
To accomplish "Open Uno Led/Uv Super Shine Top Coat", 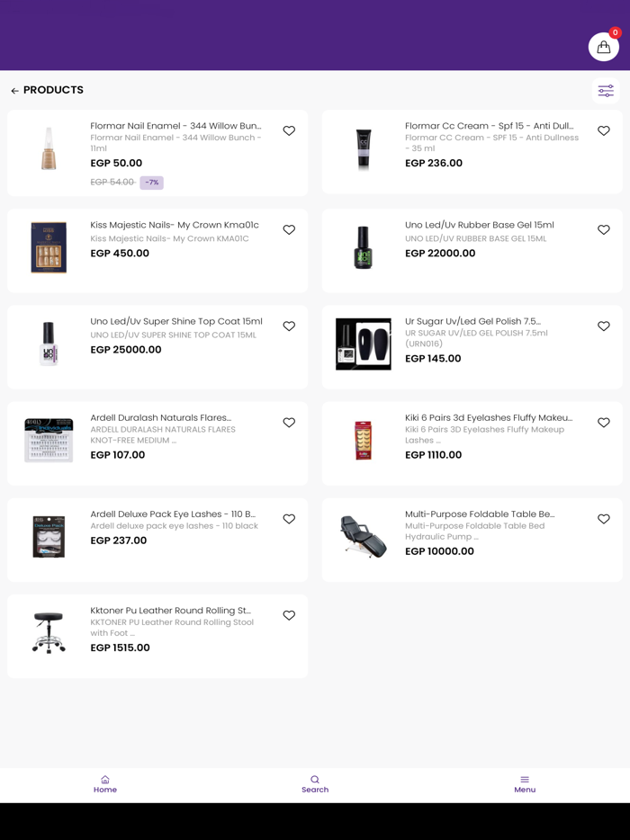I will click(175, 321).
